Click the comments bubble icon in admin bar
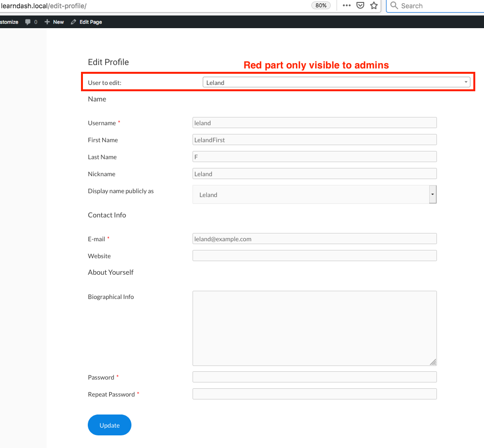The width and height of the screenshot is (484, 448). 28,22
